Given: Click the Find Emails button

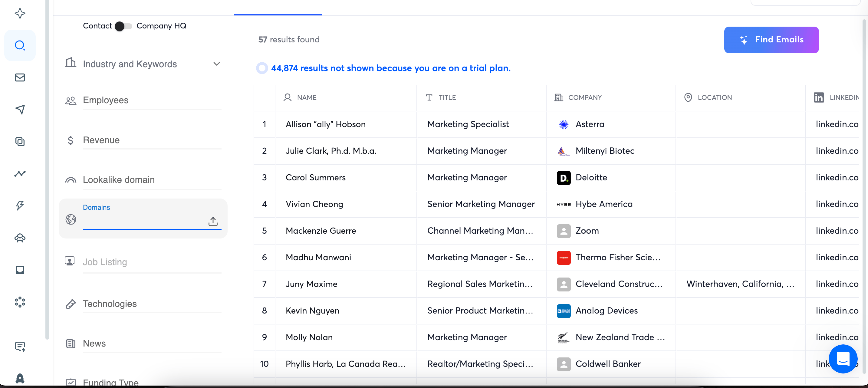Looking at the screenshot, I should tap(771, 40).
